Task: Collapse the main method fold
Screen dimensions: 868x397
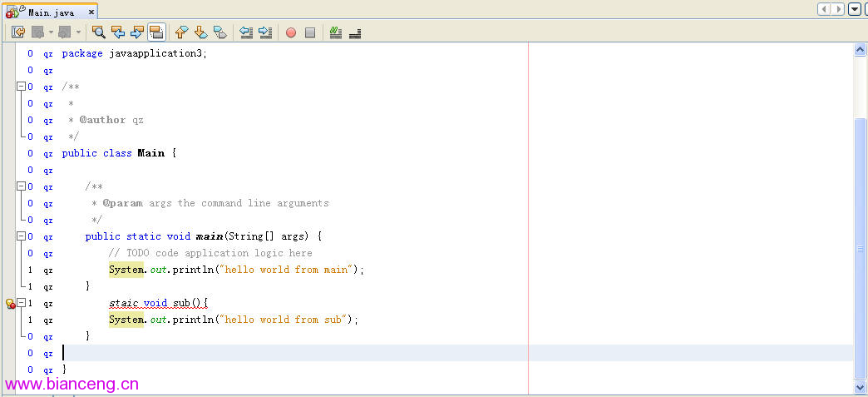Action: pyautogui.click(x=21, y=236)
